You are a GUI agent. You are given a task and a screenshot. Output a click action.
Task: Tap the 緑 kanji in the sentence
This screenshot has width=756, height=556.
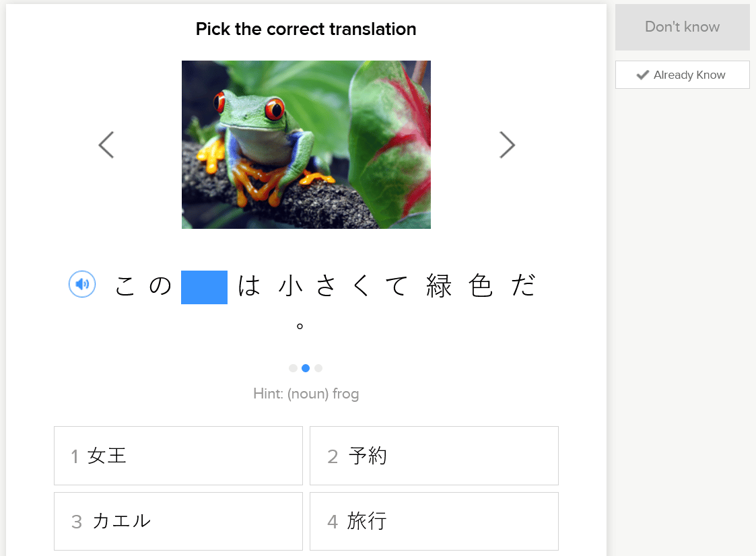point(439,287)
